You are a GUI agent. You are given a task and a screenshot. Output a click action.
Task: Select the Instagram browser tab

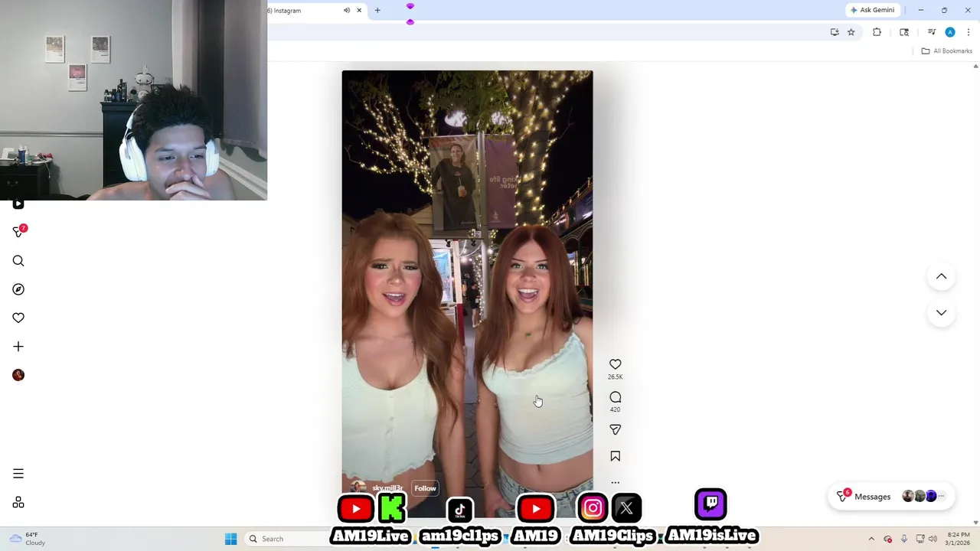[x=306, y=11]
